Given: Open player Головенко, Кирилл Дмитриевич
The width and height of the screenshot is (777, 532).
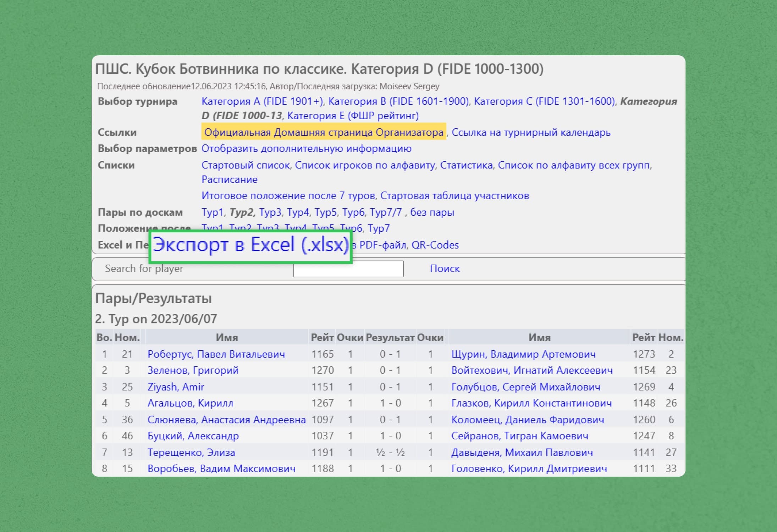Looking at the screenshot, I should [529, 469].
